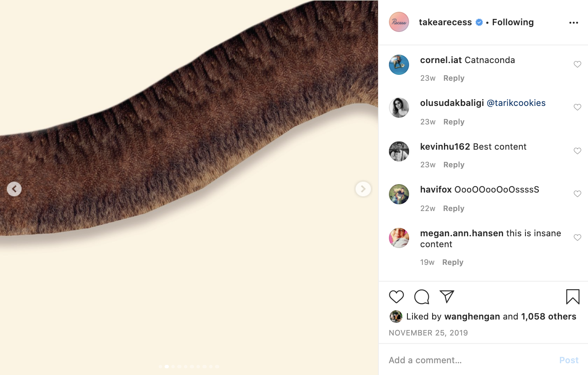Viewport: 588px width, 375px height.
Task: View the 1,058 others likes list
Action: 549,317
